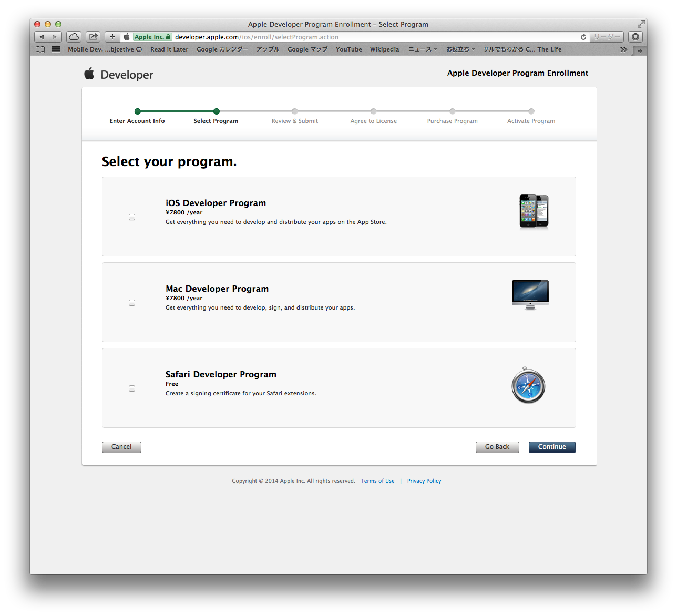Open the Wikipedia bookmark
Viewport: 677px width, 616px height.
(x=384, y=49)
